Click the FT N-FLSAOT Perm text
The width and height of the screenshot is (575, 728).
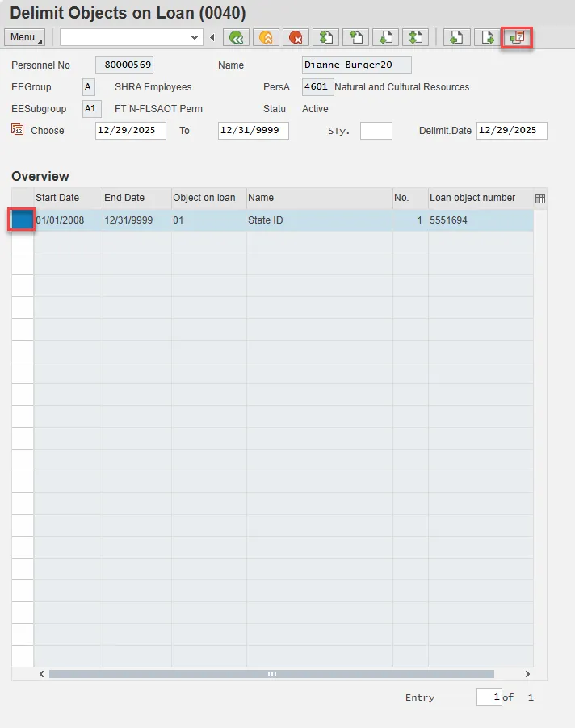[x=158, y=109]
